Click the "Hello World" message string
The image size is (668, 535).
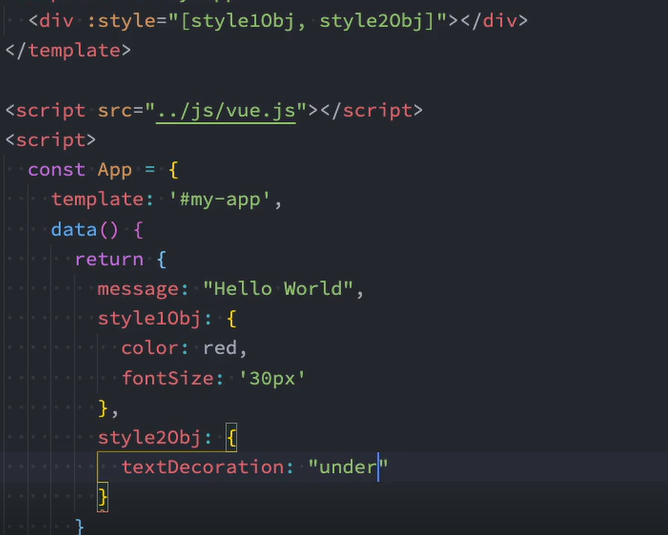pyautogui.click(x=278, y=289)
